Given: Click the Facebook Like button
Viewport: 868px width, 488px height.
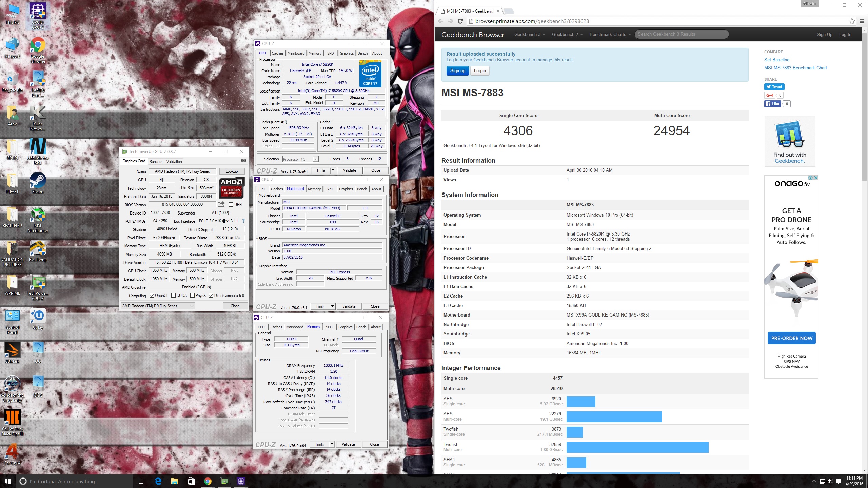Looking at the screenshot, I should 772,104.
